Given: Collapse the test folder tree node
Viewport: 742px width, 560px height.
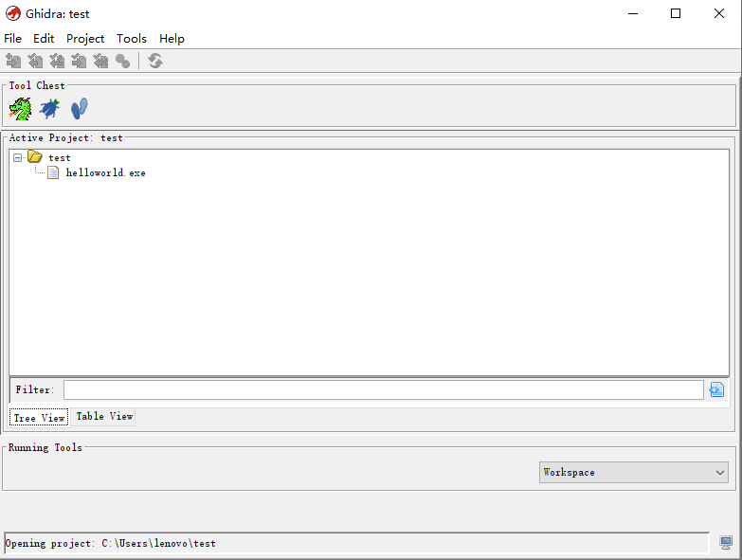Looking at the screenshot, I should [x=17, y=157].
